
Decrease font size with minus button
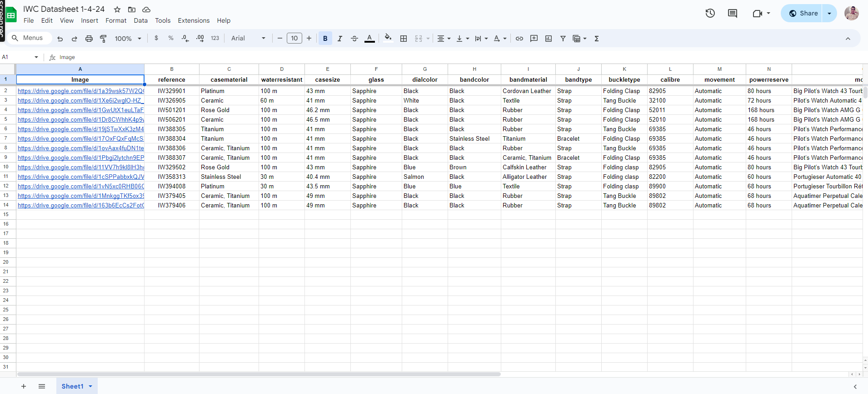pos(280,39)
